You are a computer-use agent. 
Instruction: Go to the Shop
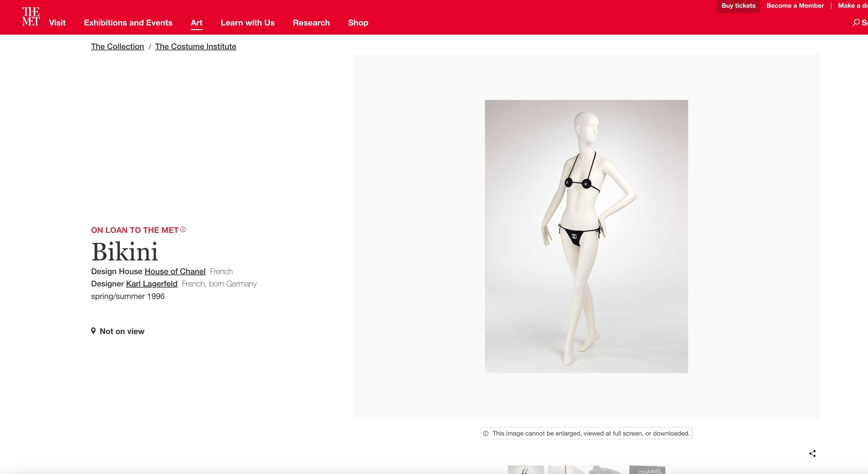(x=358, y=23)
